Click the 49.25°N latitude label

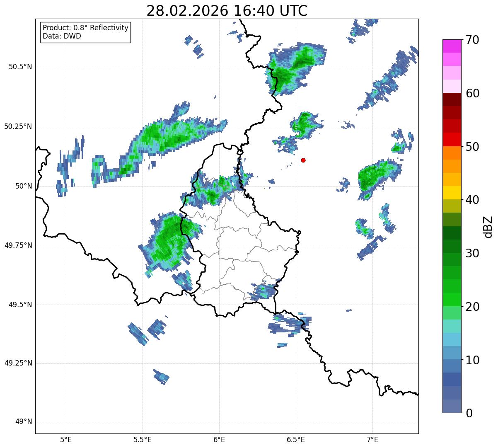tap(18, 363)
